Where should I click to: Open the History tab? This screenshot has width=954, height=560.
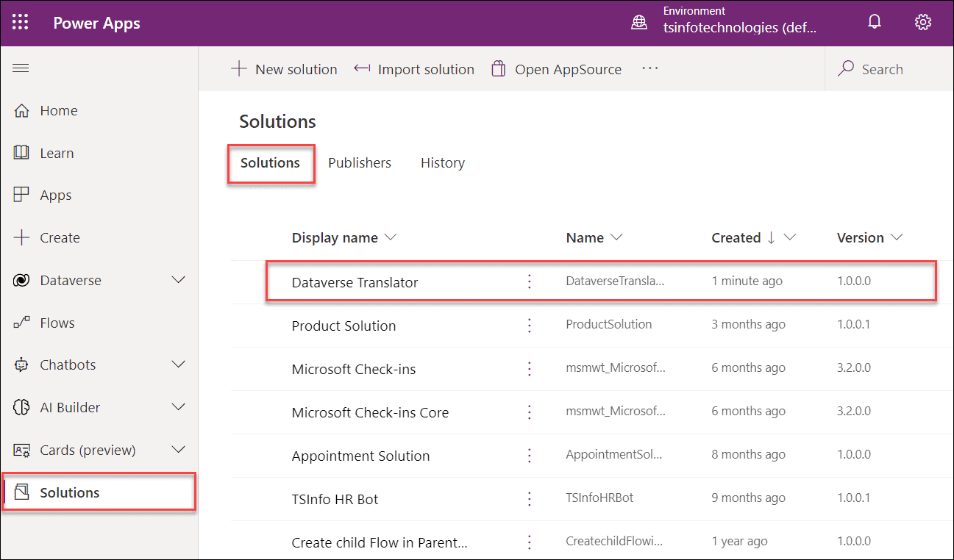(x=442, y=162)
